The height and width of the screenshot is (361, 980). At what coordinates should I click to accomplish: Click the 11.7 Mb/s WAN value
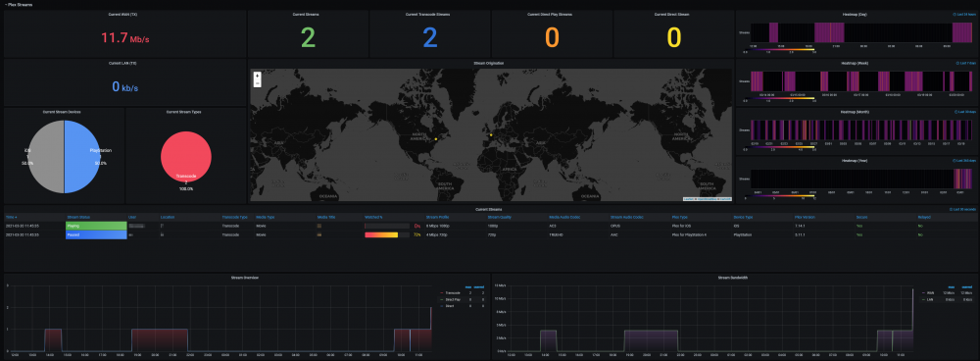point(125,38)
